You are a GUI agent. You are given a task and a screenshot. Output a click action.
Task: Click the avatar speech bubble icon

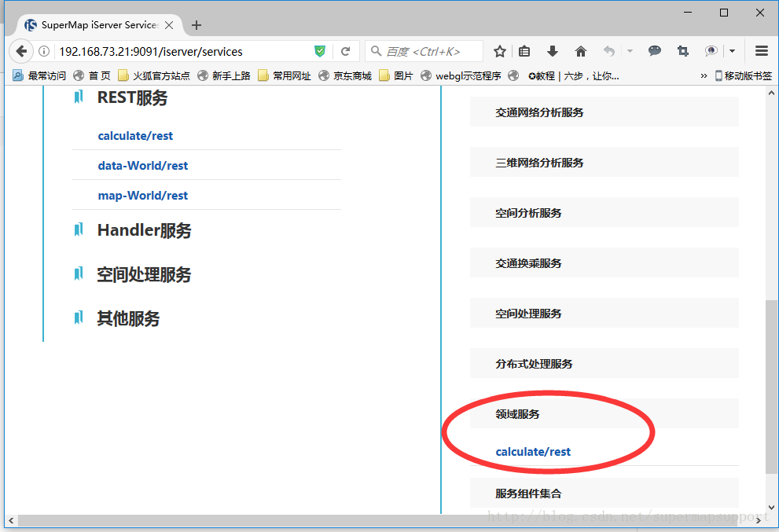[x=711, y=51]
